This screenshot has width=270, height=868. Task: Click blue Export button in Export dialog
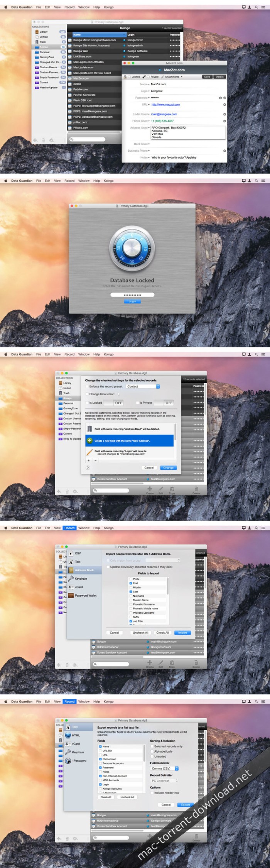[x=186, y=805]
